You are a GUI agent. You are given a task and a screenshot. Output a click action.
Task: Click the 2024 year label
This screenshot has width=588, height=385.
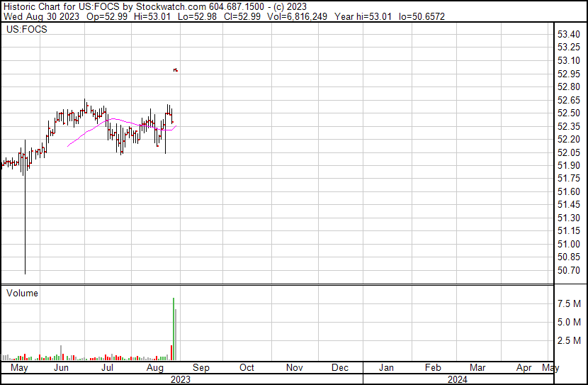[458, 379]
